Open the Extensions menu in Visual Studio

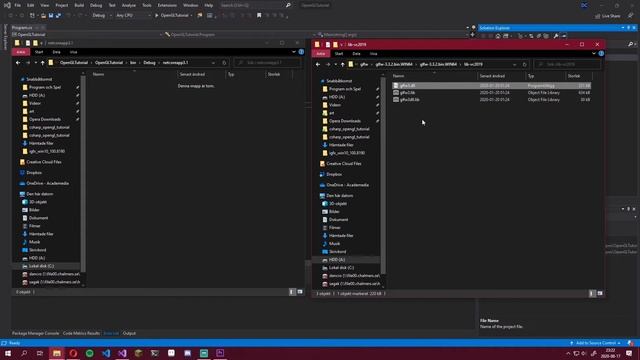(167, 5)
